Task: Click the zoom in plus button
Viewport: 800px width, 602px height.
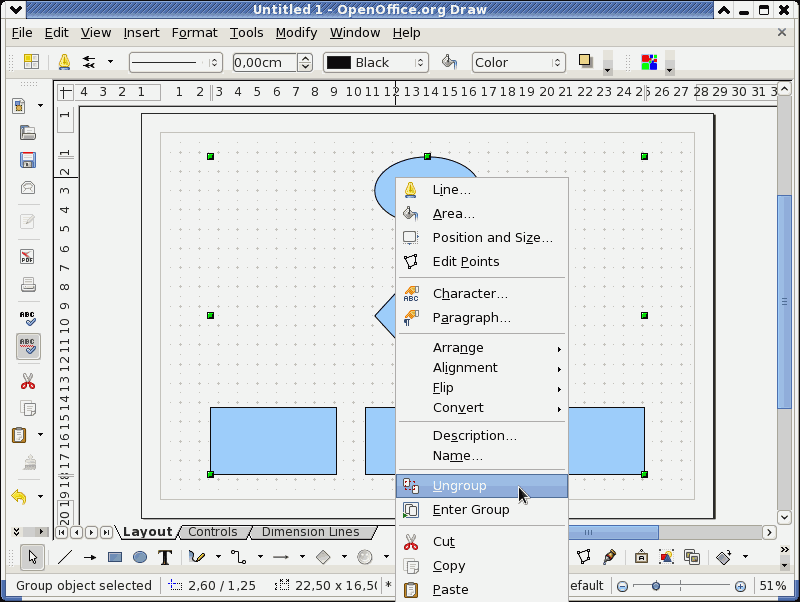Action: point(740,586)
